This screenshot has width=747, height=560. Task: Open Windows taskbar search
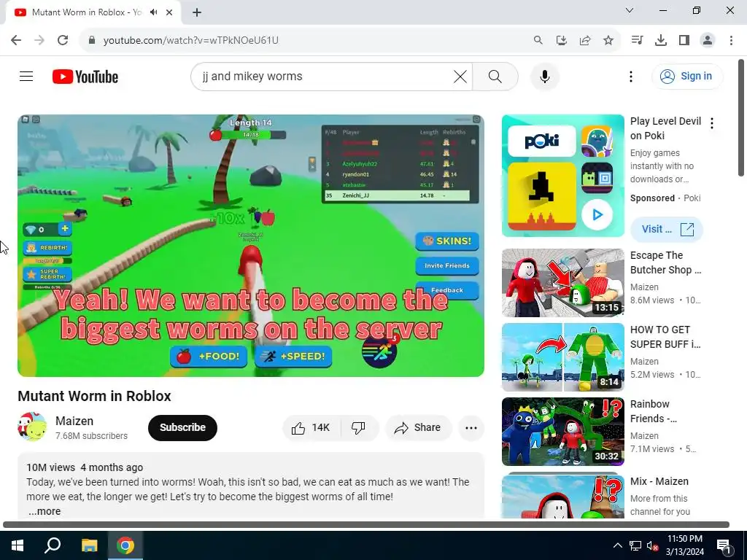pos(53,545)
